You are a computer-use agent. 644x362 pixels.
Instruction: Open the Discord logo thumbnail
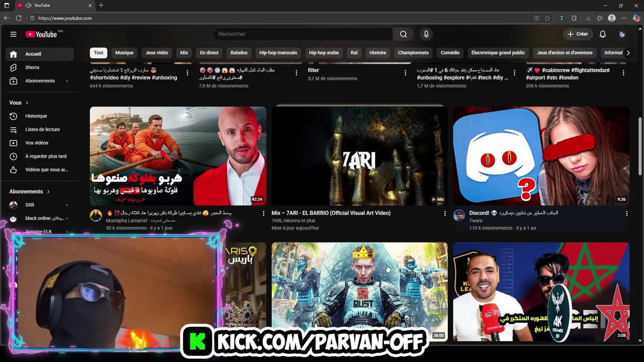click(541, 156)
